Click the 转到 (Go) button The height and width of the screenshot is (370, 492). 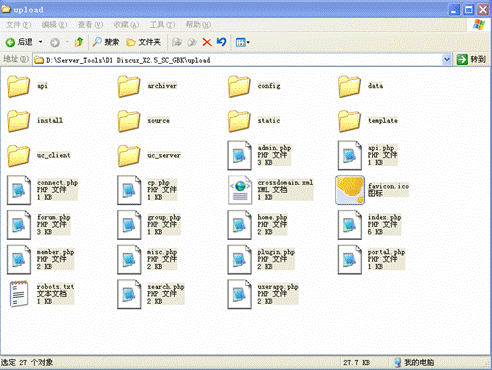coord(471,60)
